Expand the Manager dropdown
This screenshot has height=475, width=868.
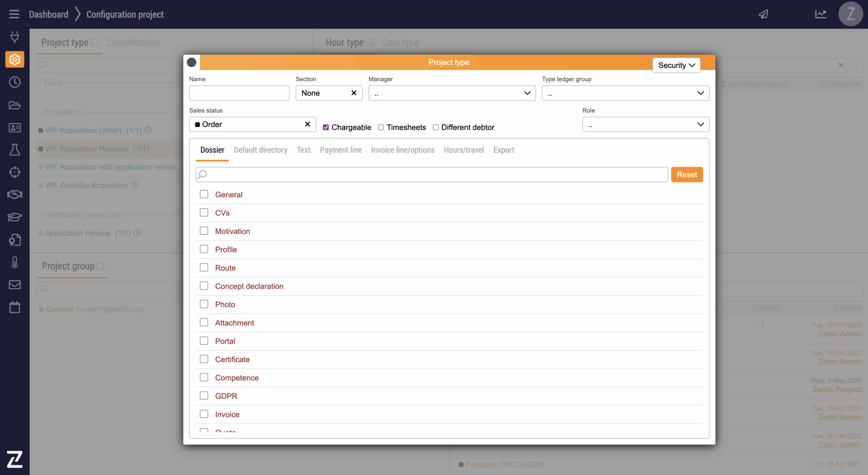(452, 93)
